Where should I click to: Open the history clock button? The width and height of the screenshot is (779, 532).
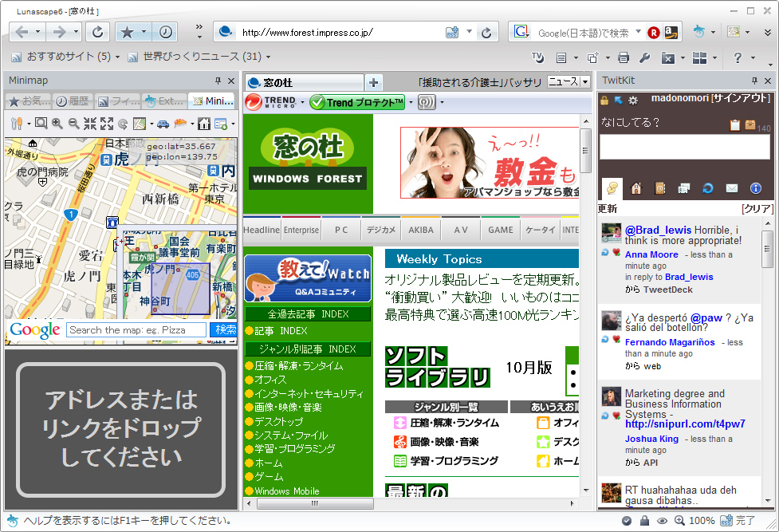pos(165,33)
